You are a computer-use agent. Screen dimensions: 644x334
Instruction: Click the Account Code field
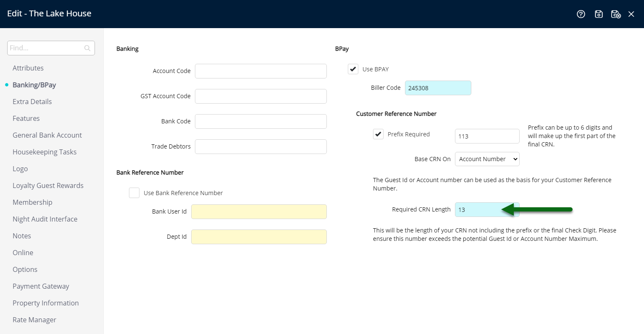[261, 71]
